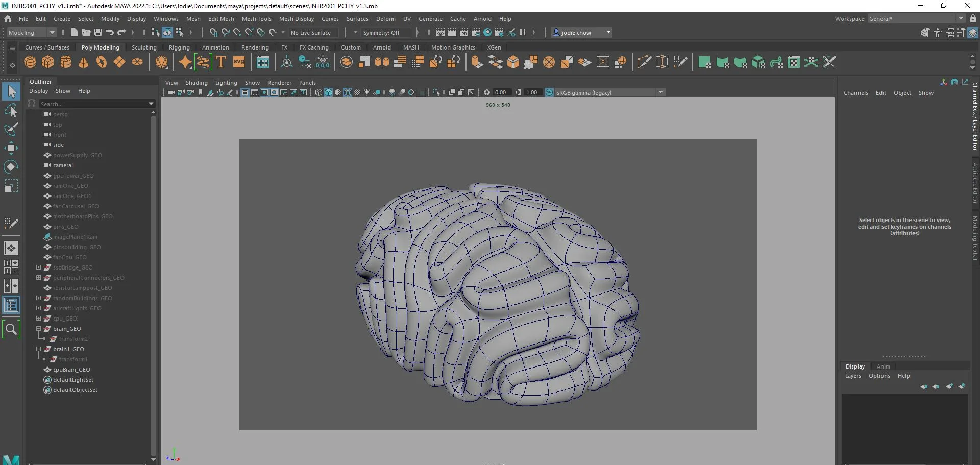
Task: Click the viewport gamma value field 1.00
Action: pyautogui.click(x=532, y=92)
